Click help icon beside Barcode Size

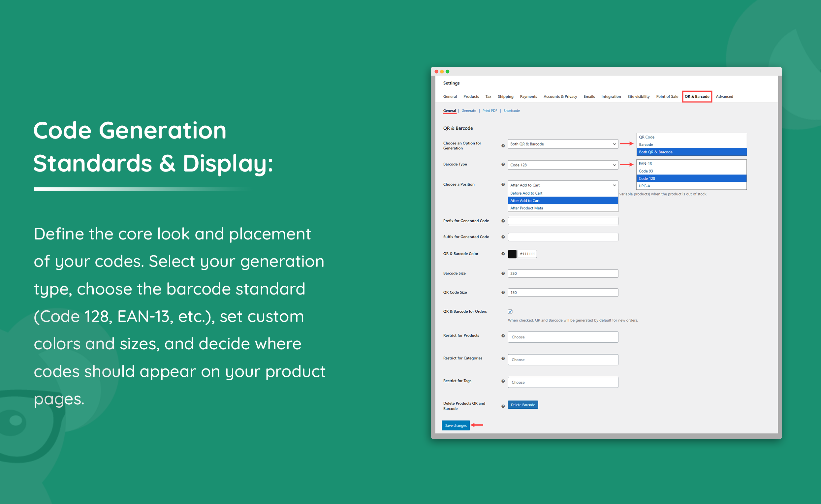point(503,273)
